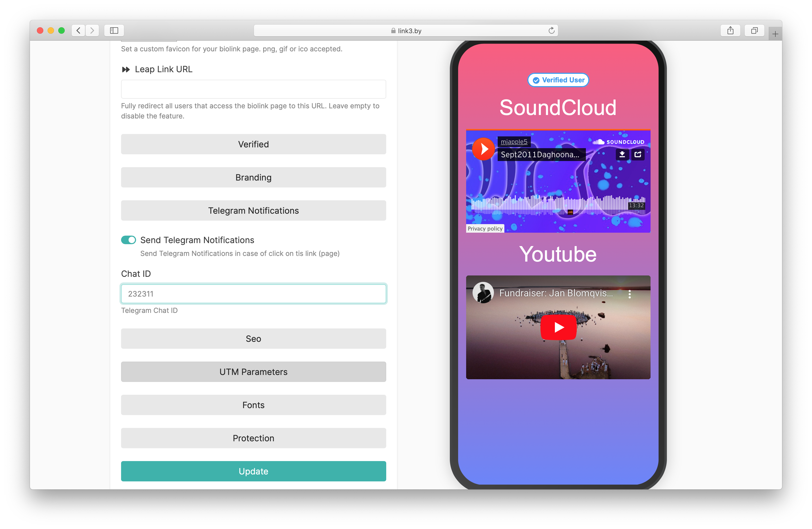Expand the Protection section
This screenshot has width=812, height=529.
253,438
